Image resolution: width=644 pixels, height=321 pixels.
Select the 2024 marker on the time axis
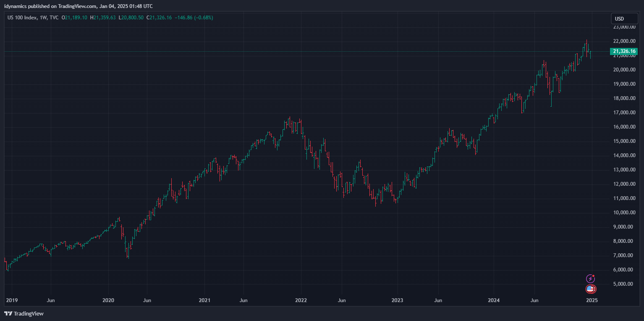(x=494, y=300)
